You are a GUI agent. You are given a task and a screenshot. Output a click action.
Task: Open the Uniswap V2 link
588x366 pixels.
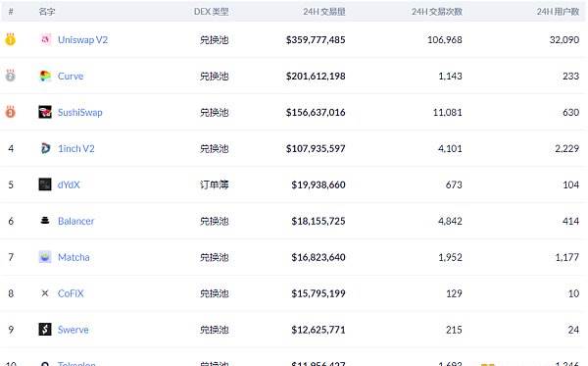pos(83,40)
